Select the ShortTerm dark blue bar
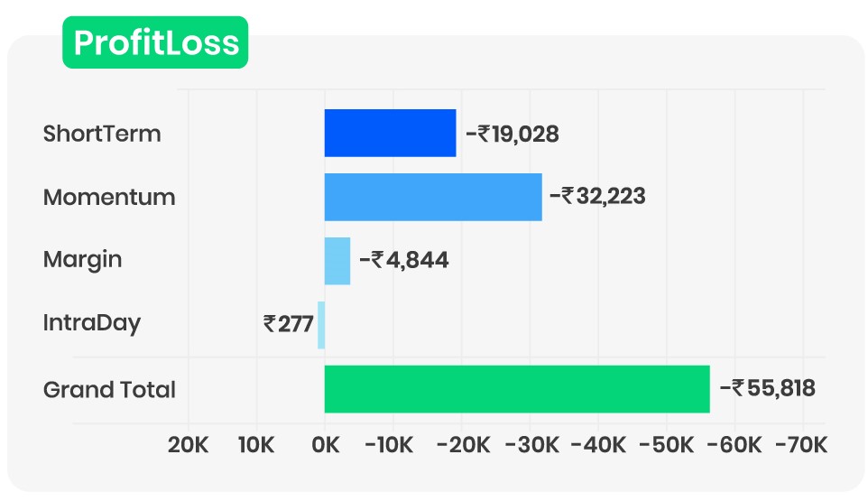Screen dimensions: 868x501 (390, 134)
